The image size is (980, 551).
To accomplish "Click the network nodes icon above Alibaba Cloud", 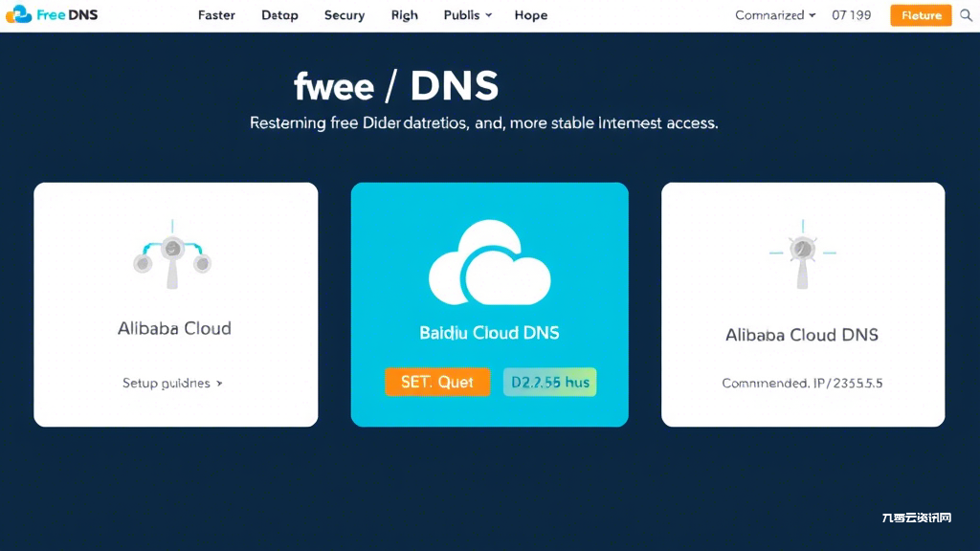I will click(172, 254).
